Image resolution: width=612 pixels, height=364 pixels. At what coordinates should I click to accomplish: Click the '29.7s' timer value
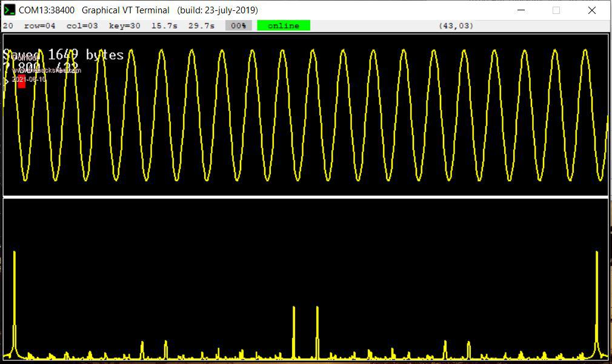coord(201,26)
